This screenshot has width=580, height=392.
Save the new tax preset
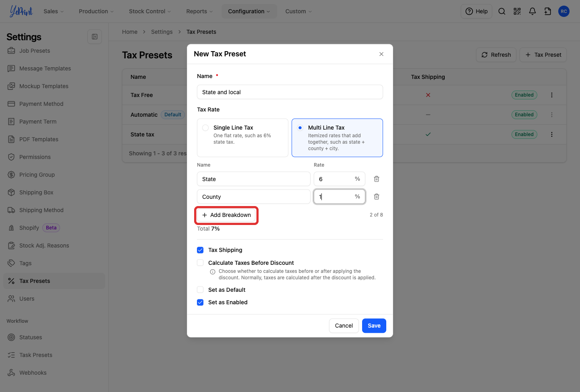click(374, 326)
